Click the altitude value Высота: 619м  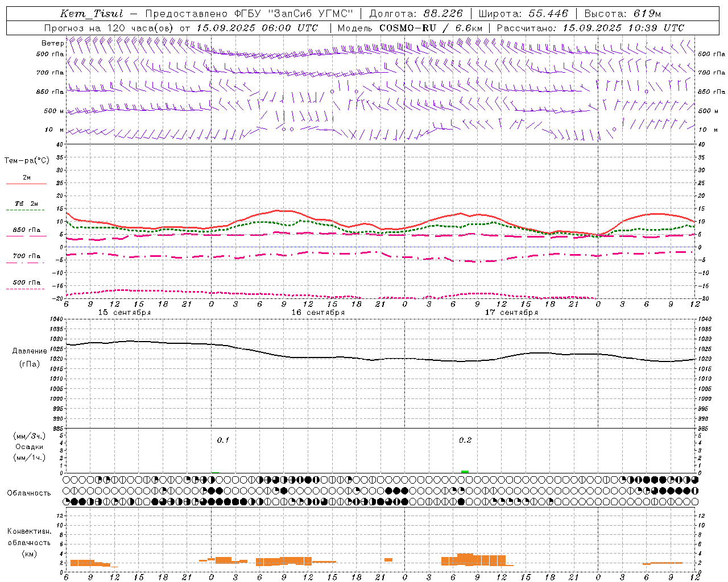(x=623, y=14)
